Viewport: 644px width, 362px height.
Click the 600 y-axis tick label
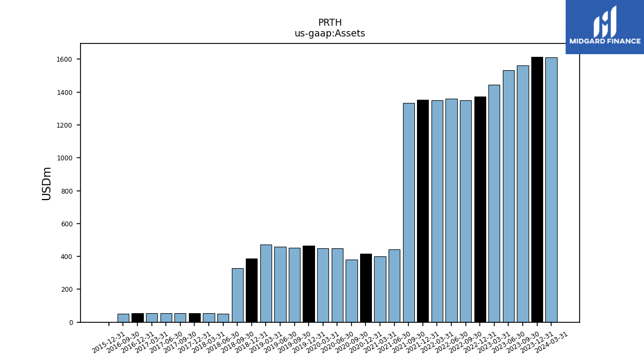(x=67, y=224)
